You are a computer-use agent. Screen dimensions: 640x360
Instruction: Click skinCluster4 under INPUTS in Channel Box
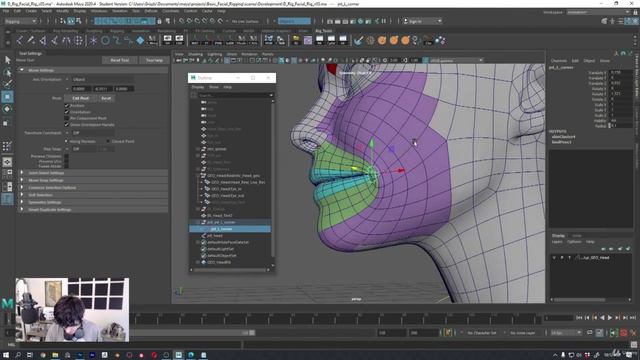tap(563, 137)
